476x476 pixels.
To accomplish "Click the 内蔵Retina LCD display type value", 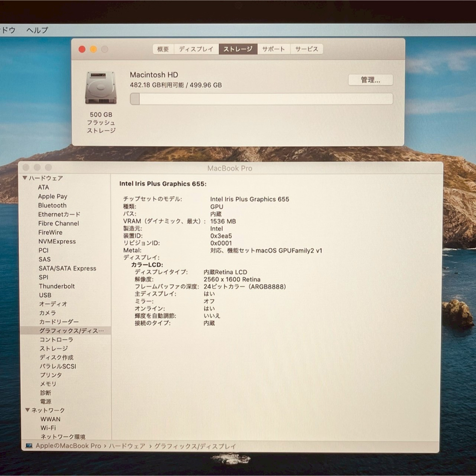I will [x=225, y=272].
